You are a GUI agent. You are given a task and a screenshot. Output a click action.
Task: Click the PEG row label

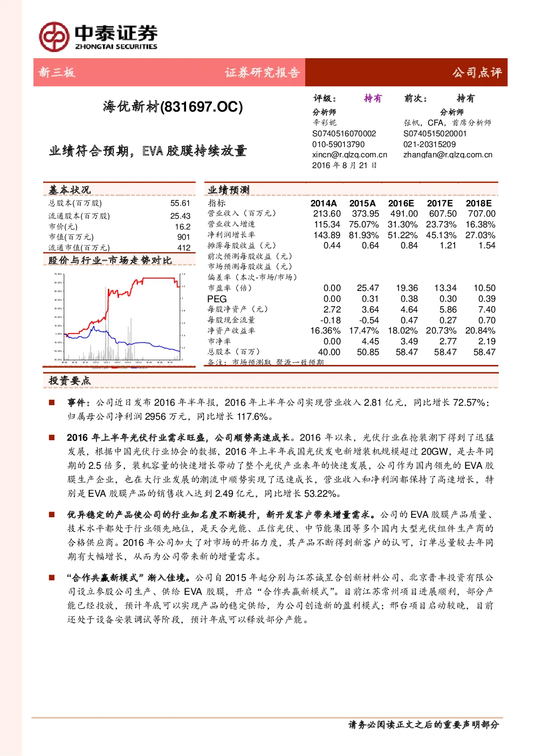pos(217,299)
